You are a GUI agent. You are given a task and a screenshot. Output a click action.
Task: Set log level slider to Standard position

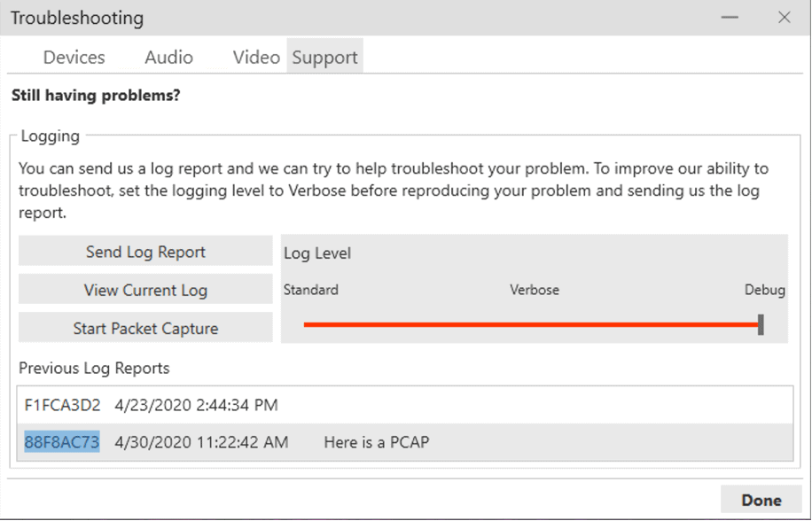305,324
